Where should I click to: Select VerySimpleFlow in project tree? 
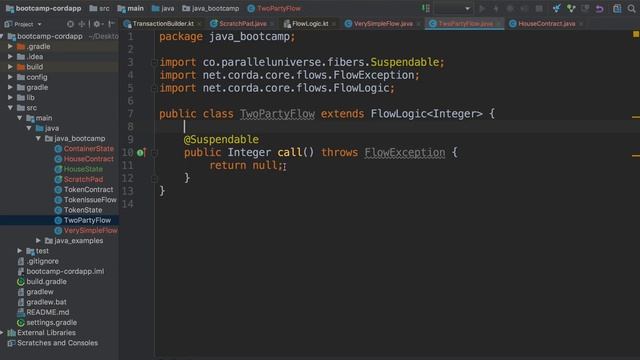click(x=86, y=230)
